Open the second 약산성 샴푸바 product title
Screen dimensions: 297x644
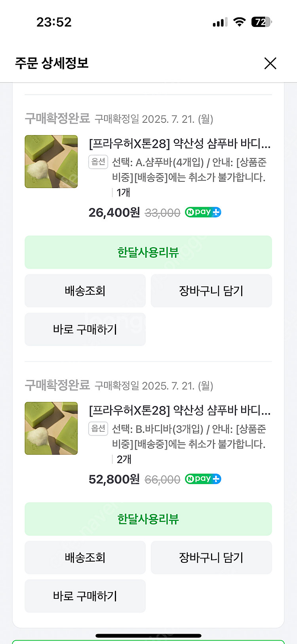click(179, 410)
